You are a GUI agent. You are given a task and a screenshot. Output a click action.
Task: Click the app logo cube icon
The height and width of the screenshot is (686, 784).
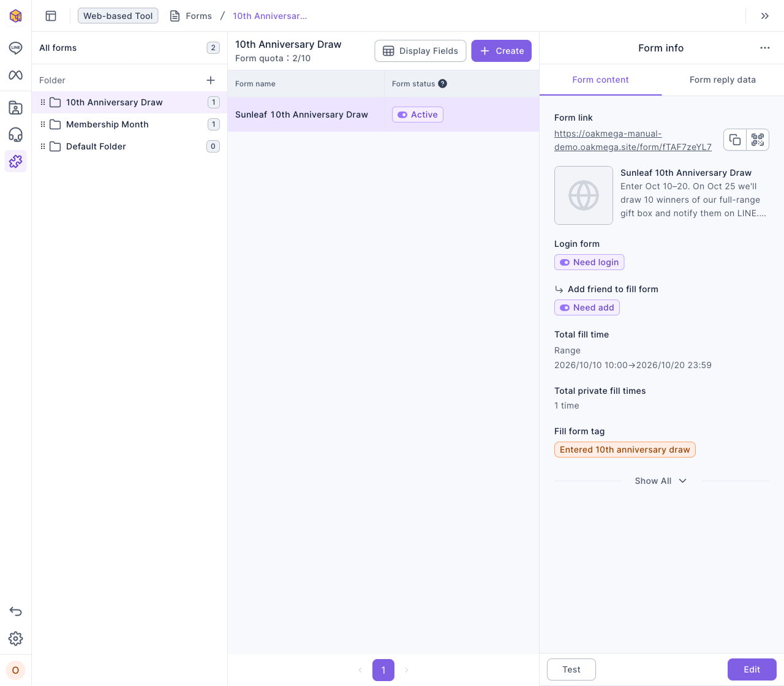pyautogui.click(x=15, y=15)
